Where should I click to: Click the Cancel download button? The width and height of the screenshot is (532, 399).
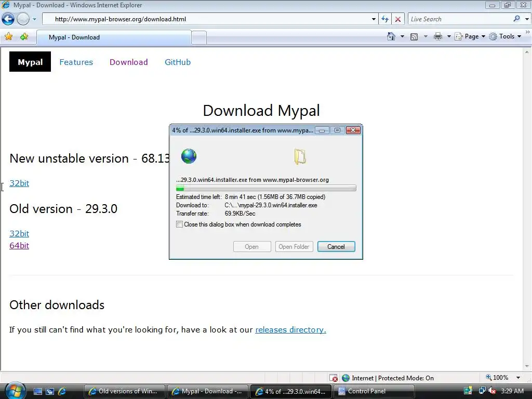coord(336,247)
